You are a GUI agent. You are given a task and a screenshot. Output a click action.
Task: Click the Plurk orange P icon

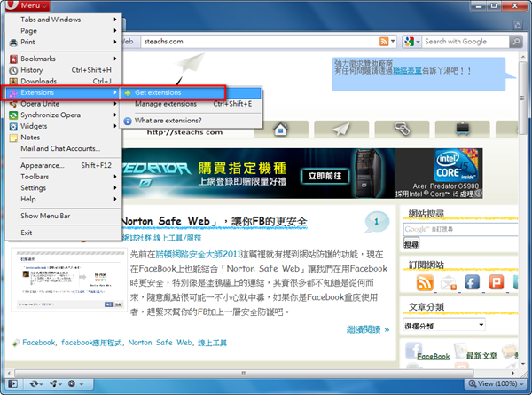tap(497, 282)
